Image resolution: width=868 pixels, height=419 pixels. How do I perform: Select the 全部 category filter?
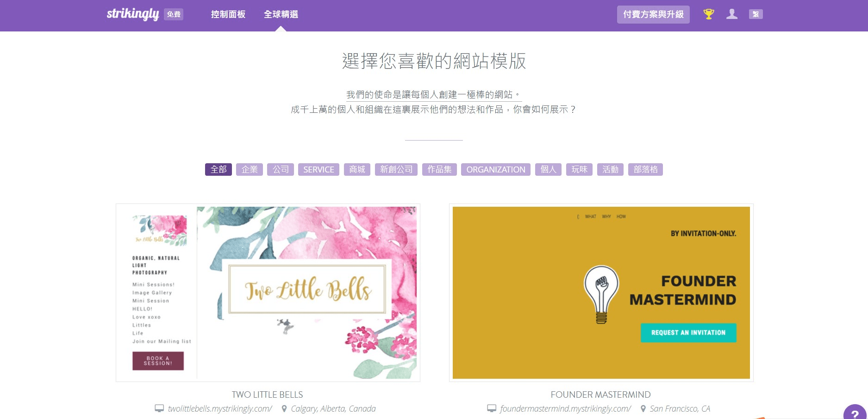[x=219, y=169]
